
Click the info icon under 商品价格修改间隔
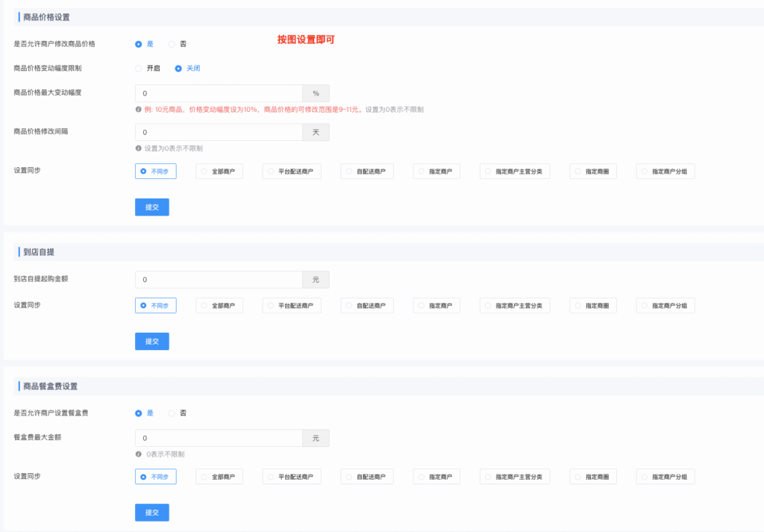click(x=138, y=148)
